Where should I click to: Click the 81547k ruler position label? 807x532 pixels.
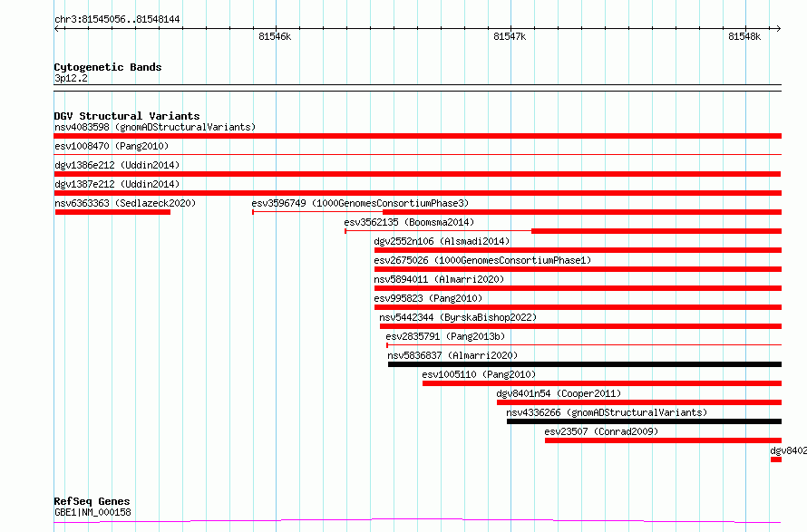tap(510, 36)
